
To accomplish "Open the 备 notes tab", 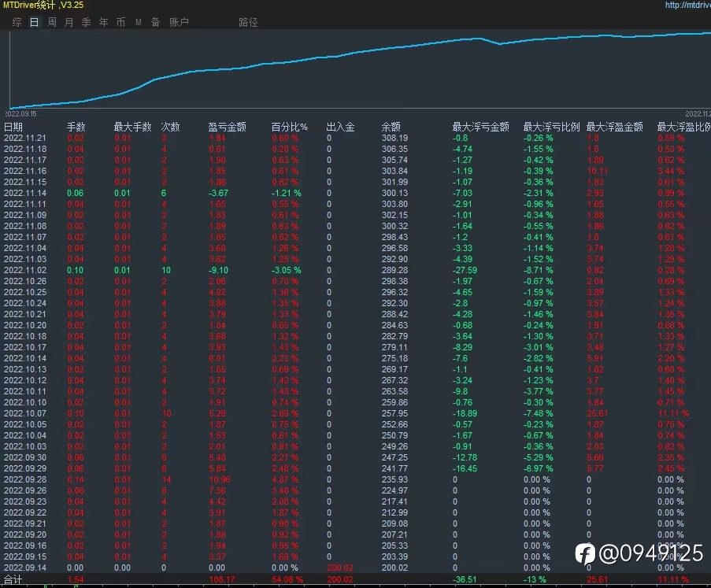I will point(156,22).
